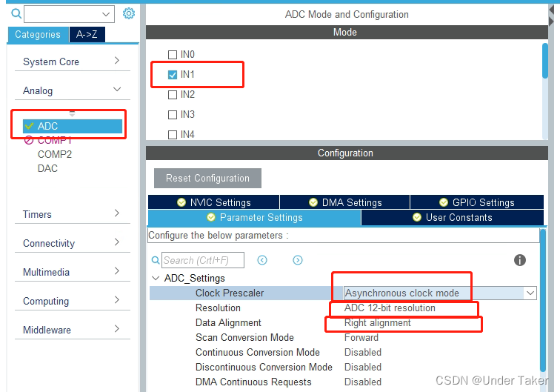This screenshot has width=560, height=392.
Task: Collapse the ADC_Settings group
Action: pos(156,278)
